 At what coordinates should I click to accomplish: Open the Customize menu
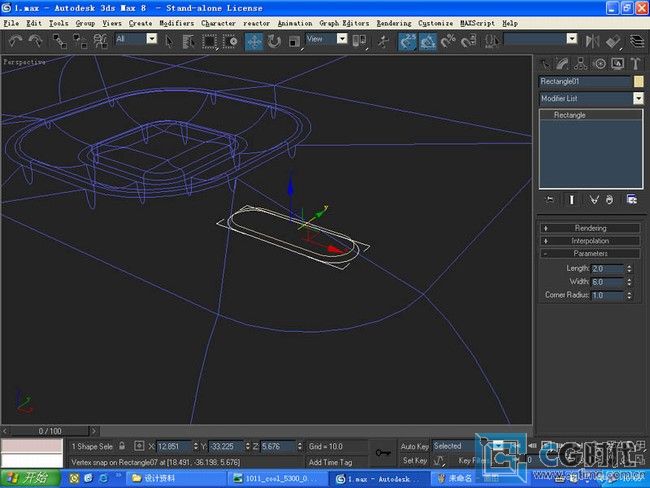[x=435, y=23]
